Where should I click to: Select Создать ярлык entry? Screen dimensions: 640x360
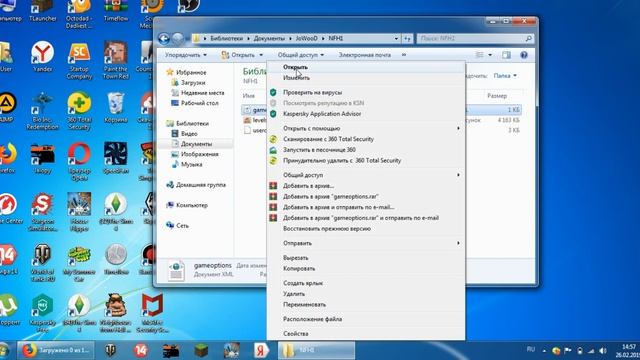pyautogui.click(x=303, y=283)
